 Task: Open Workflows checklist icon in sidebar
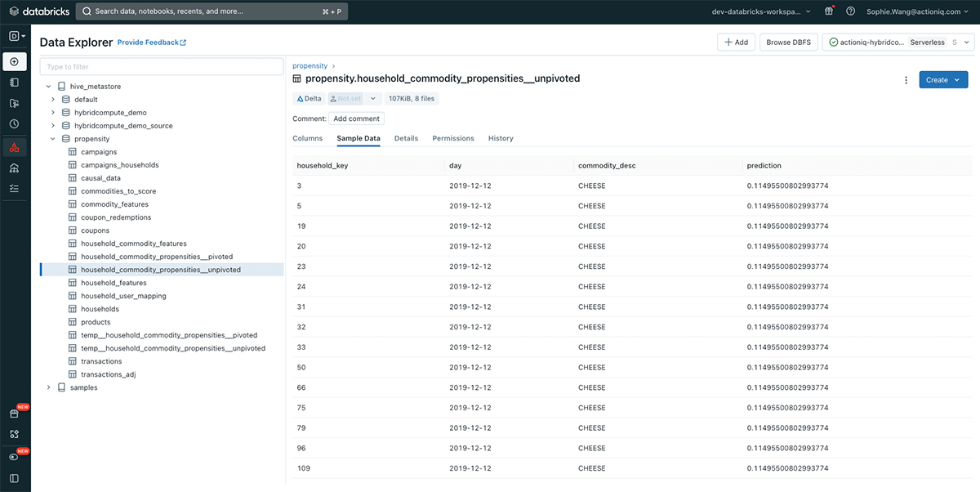click(14, 188)
